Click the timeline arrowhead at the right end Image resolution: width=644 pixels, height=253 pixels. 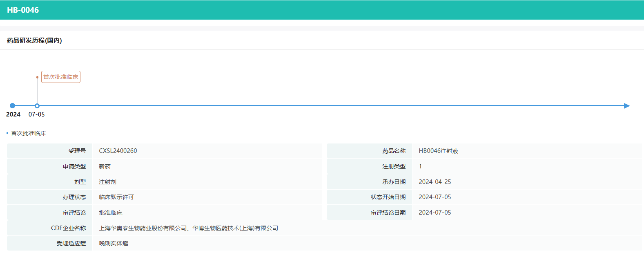coord(627,106)
